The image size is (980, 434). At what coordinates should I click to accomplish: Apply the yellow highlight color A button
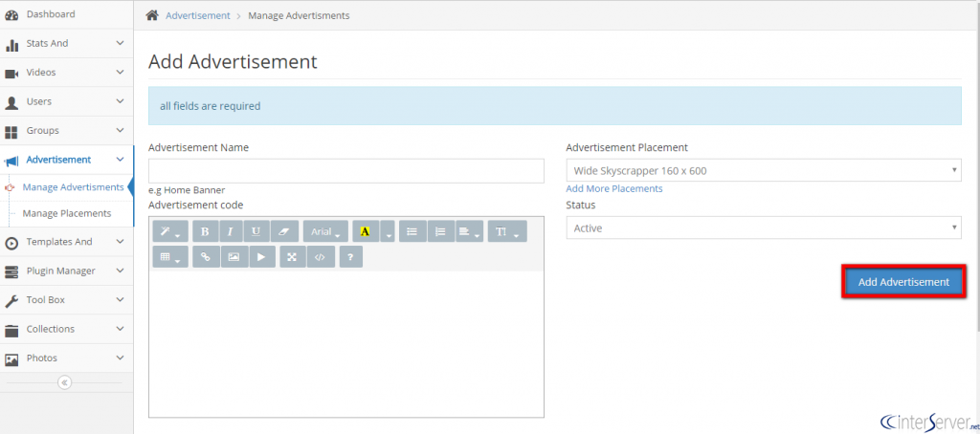pos(366,231)
